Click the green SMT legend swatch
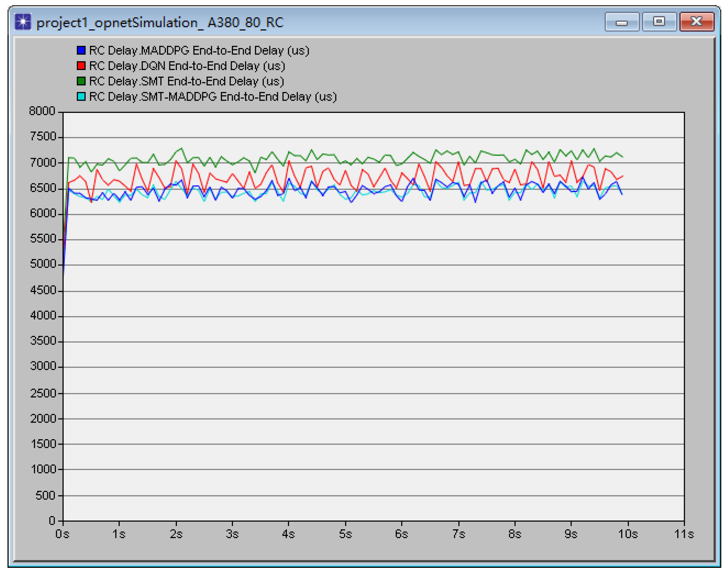This screenshot has height=573, width=728. pyautogui.click(x=81, y=81)
